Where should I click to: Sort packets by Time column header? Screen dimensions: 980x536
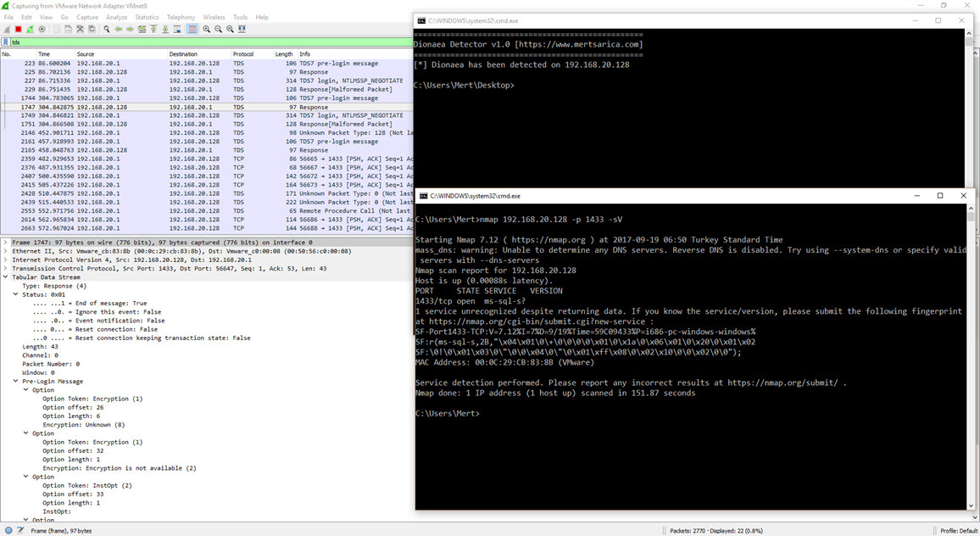[x=56, y=54]
